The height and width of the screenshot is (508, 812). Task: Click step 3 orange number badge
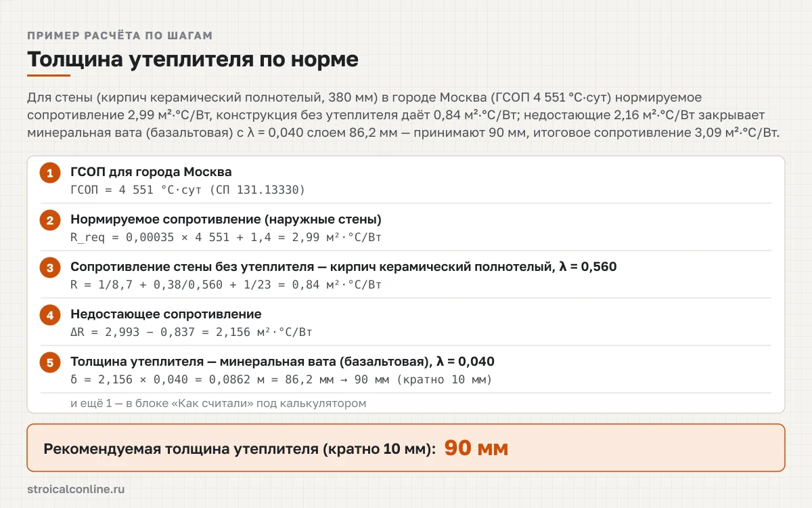50,268
